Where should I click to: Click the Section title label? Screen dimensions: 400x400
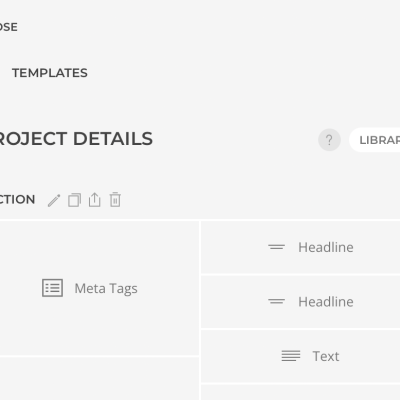coord(17,199)
